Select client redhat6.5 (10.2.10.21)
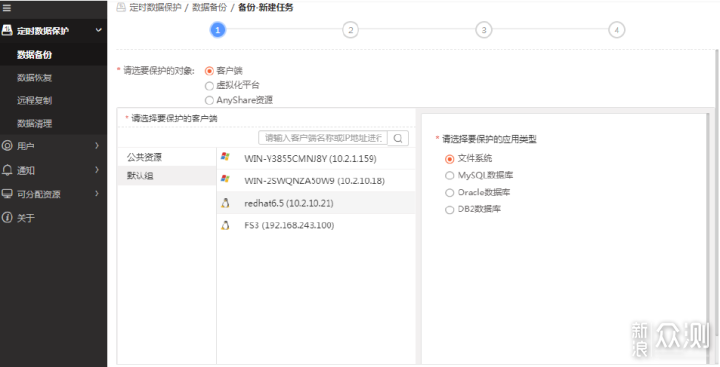720x367 pixels. coord(316,203)
